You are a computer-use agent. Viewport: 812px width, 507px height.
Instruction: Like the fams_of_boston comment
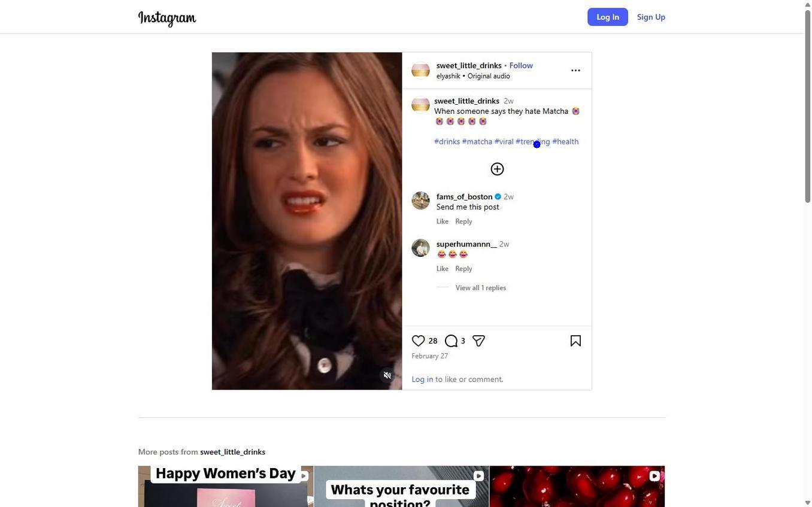(x=442, y=221)
